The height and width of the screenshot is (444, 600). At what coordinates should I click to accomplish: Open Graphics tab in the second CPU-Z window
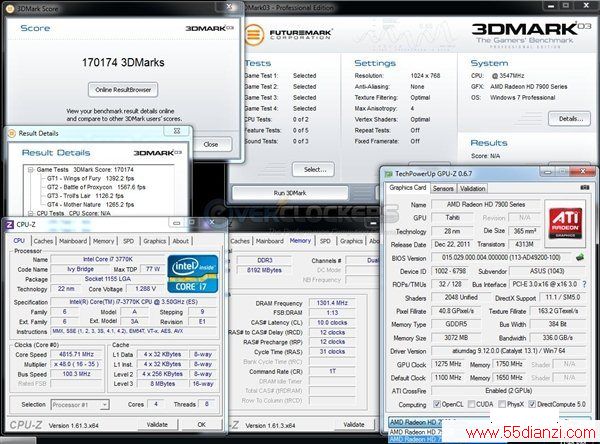[351, 241]
